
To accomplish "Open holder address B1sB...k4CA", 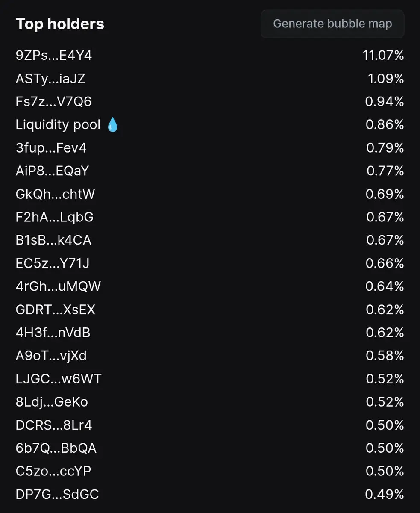I will (x=54, y=240).
